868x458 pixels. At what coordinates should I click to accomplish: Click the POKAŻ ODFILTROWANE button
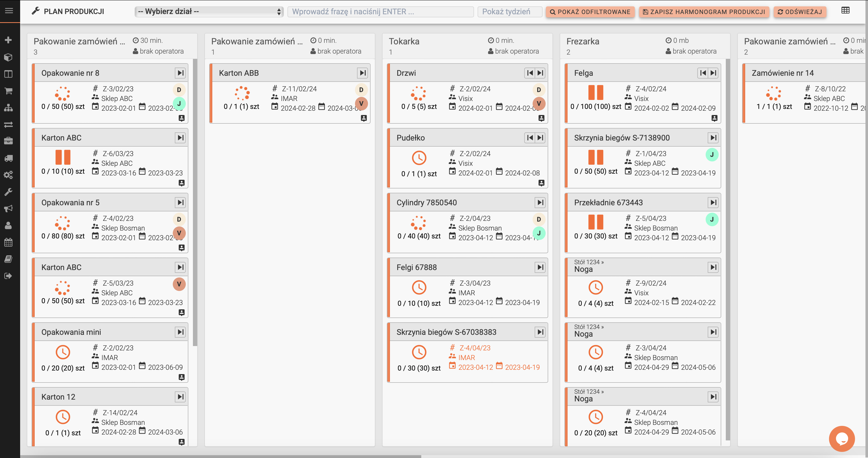click(590, 12)
